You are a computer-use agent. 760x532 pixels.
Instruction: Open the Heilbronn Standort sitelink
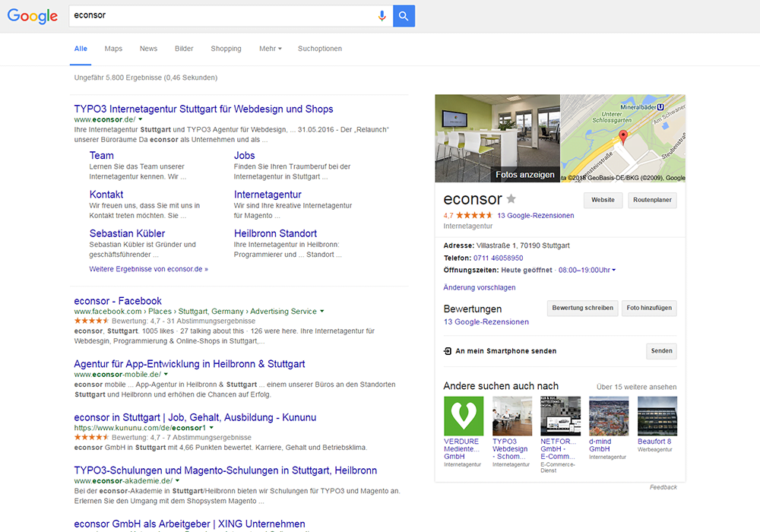[x=275, y=233]
